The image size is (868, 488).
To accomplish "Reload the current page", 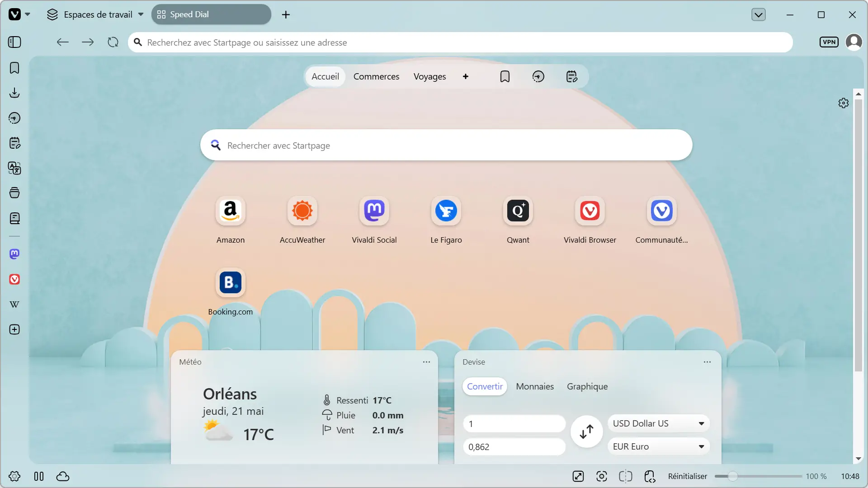I will click(x=113, y=42).
